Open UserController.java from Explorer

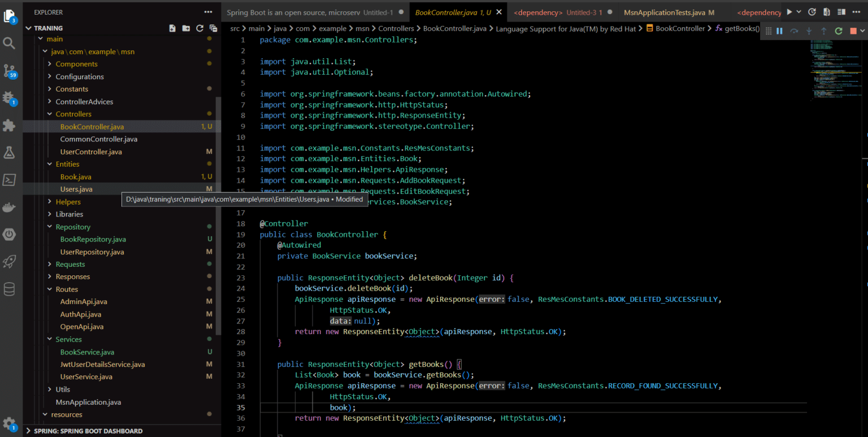(91, 152)
